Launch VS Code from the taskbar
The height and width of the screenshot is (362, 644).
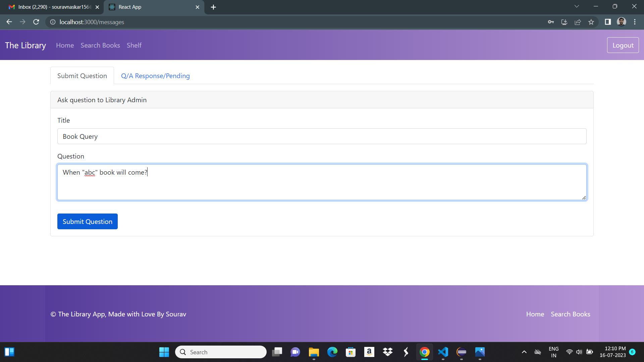click(x=443, y=352)
